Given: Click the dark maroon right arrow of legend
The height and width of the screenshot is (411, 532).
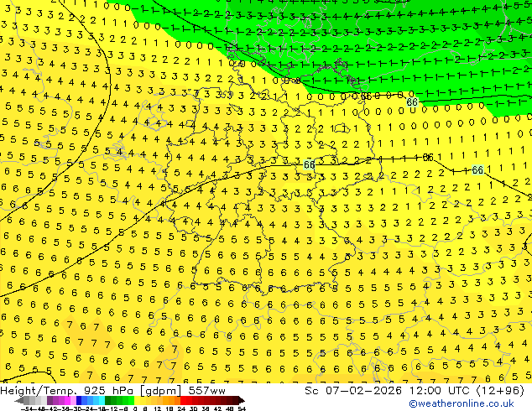Looking at the screenshot, I should coord(241,400).
